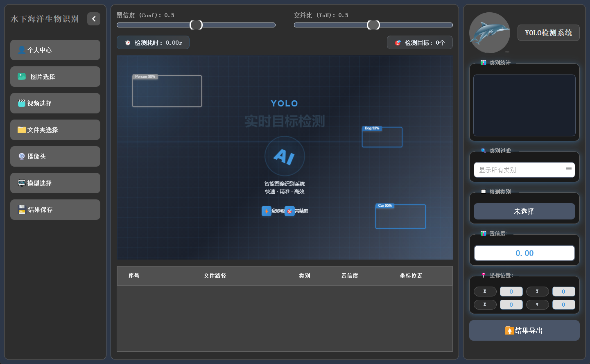Click the clapperboard icon for 视频选择
Viewport: 590px width, 364px height.
coord(22,103)
